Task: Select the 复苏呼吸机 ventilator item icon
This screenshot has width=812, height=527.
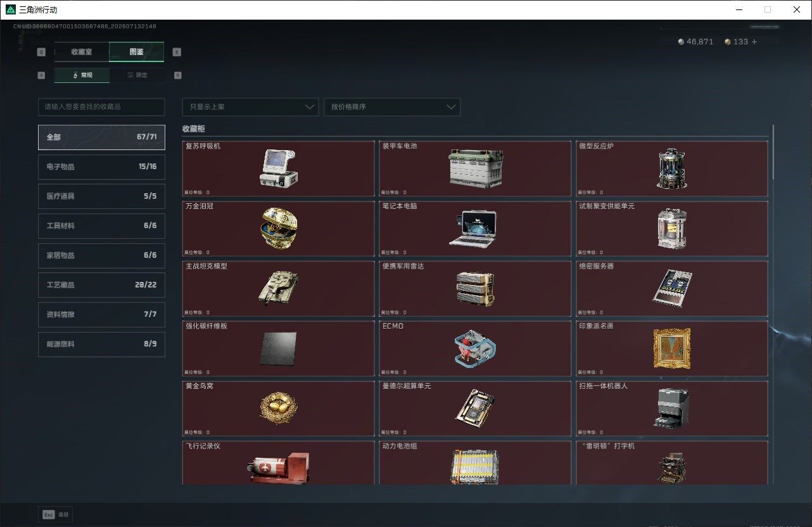Action: point(279,168)
